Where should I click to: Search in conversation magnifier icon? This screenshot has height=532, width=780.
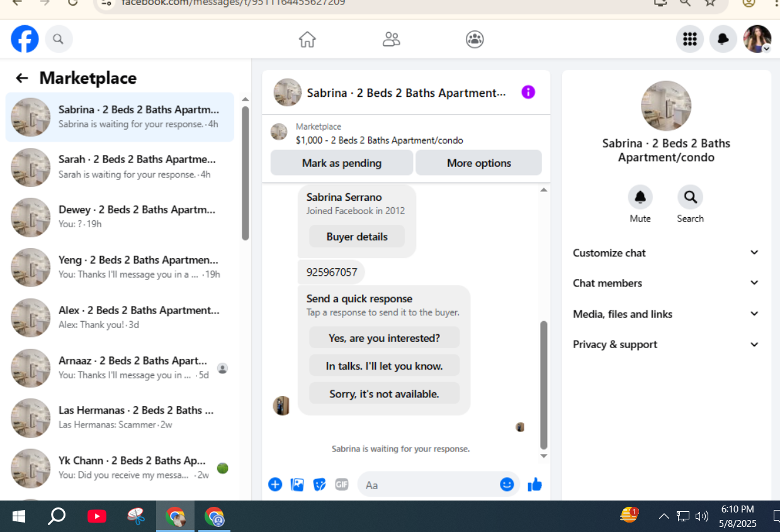click(690, 198)
